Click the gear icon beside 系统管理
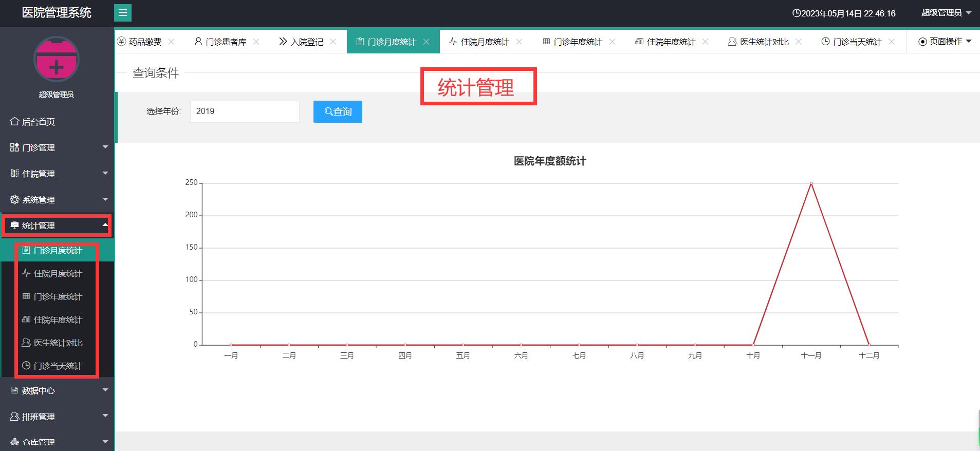The height and width of the screenshot is (451, 980). pos(14,200)
